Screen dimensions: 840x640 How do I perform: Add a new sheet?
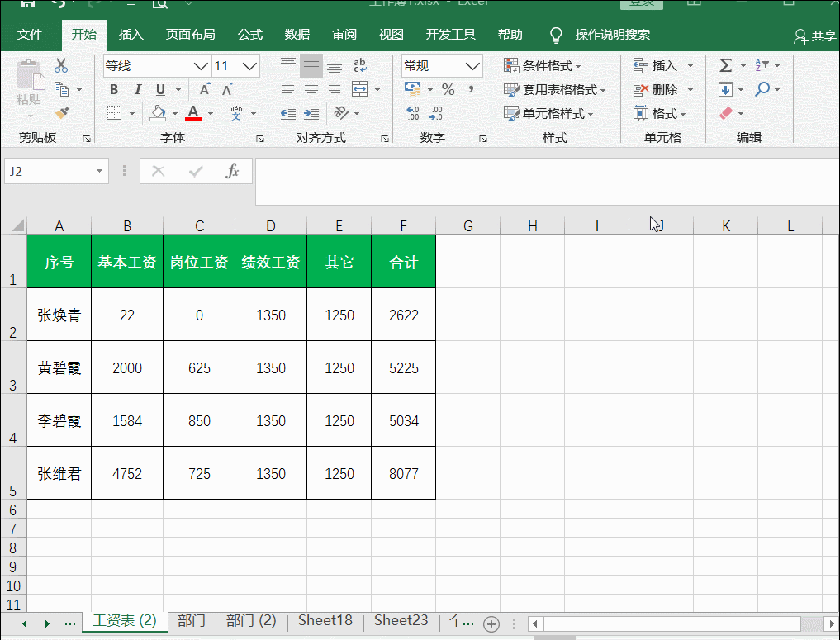491,623
